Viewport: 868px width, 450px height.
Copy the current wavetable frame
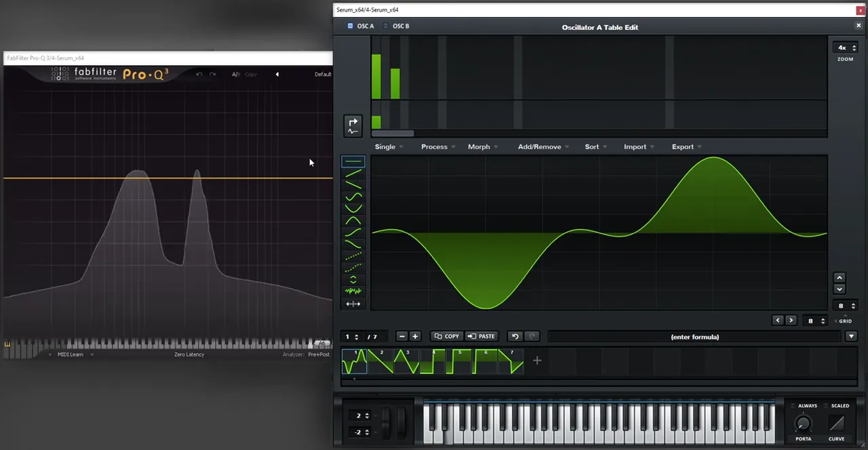(x=447, y=336)
